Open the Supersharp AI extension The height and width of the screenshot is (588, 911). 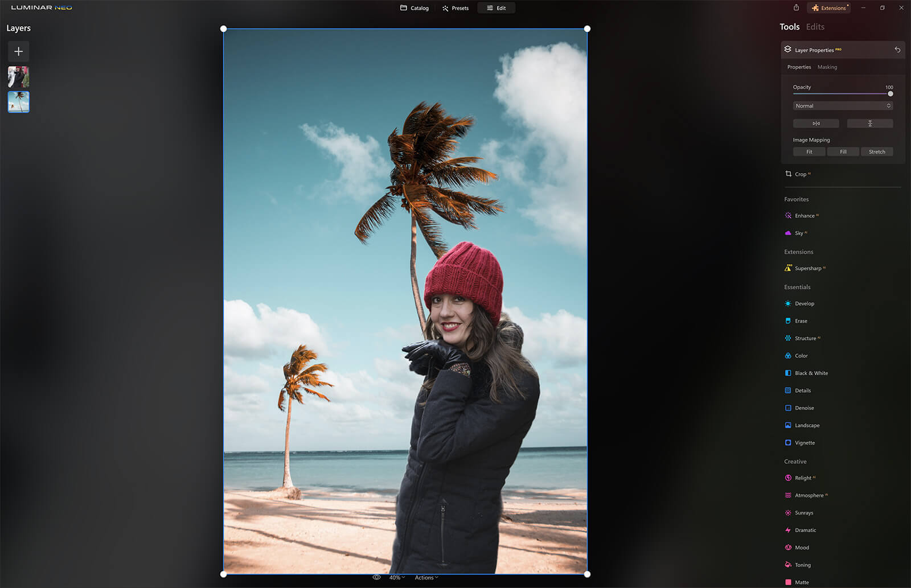[807, 268]
